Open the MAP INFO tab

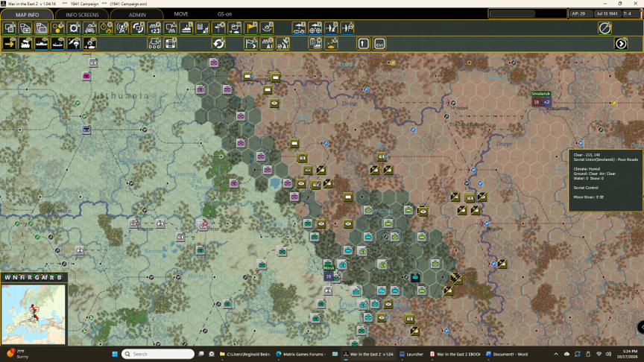pyautogui.click(x=27, y=14)
